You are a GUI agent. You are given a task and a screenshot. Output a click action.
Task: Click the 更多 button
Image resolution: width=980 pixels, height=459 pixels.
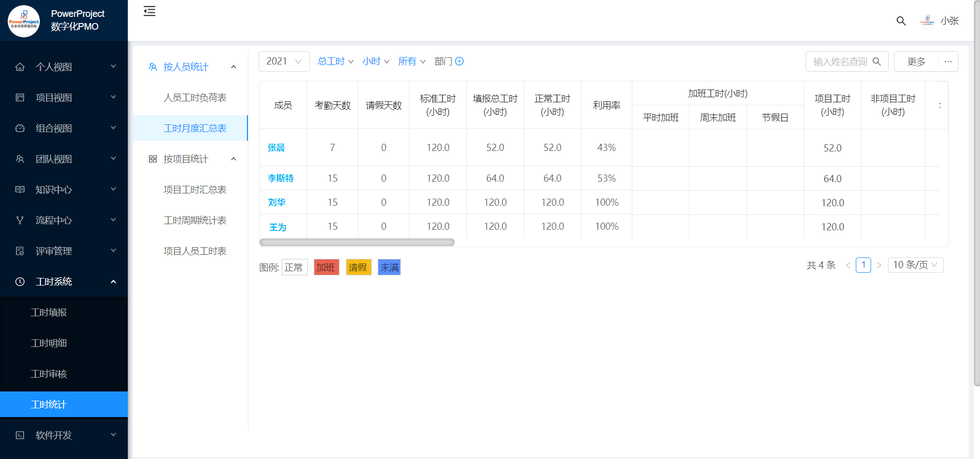coord(916,61)
